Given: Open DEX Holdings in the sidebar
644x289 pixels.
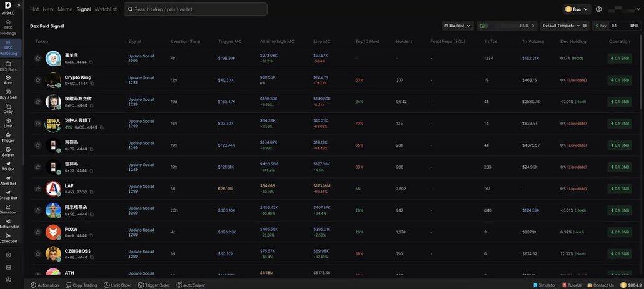Looking at the screenshot, I should click(x=8, y=27).
